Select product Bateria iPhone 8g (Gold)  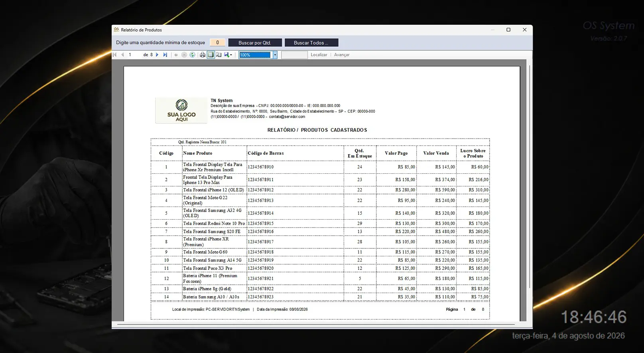coord(207,289)
